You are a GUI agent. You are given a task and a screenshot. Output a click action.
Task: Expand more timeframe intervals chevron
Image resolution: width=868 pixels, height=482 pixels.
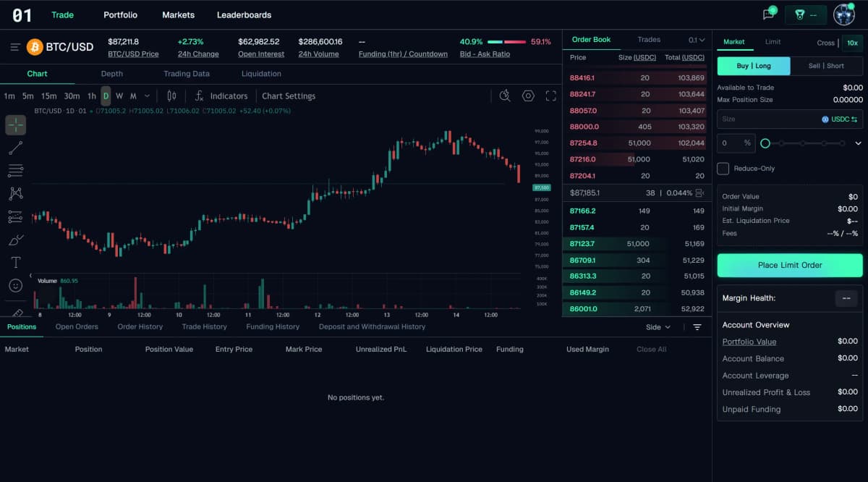coord(148,96)
